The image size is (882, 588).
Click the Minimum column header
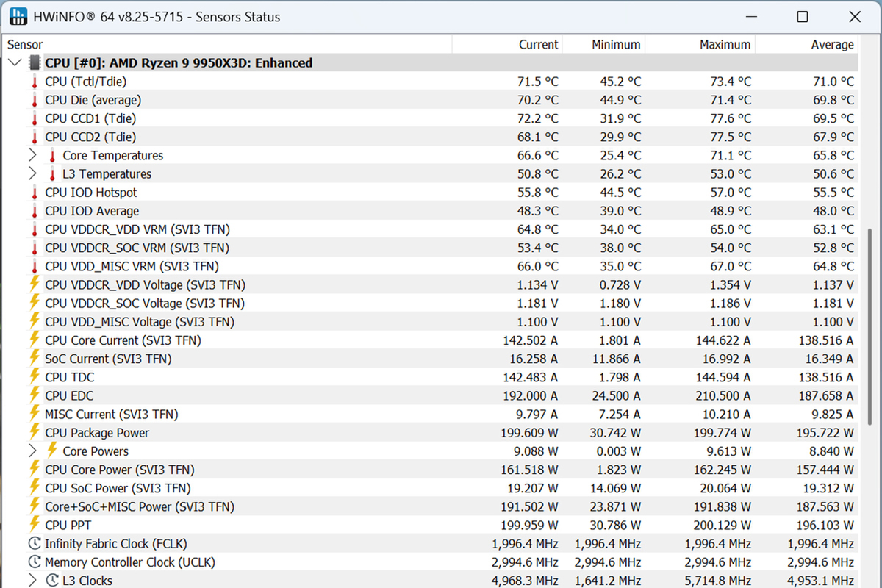[x=603, y=45]
